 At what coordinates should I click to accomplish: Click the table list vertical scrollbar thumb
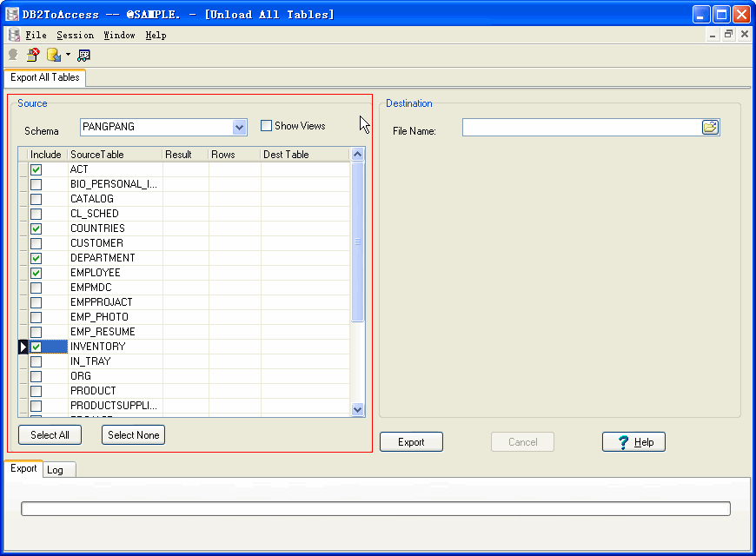357,242
